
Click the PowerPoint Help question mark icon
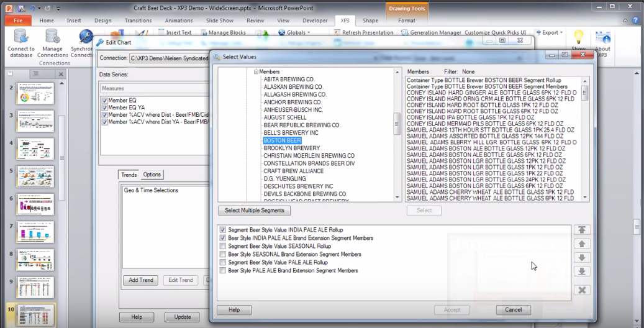636,20
